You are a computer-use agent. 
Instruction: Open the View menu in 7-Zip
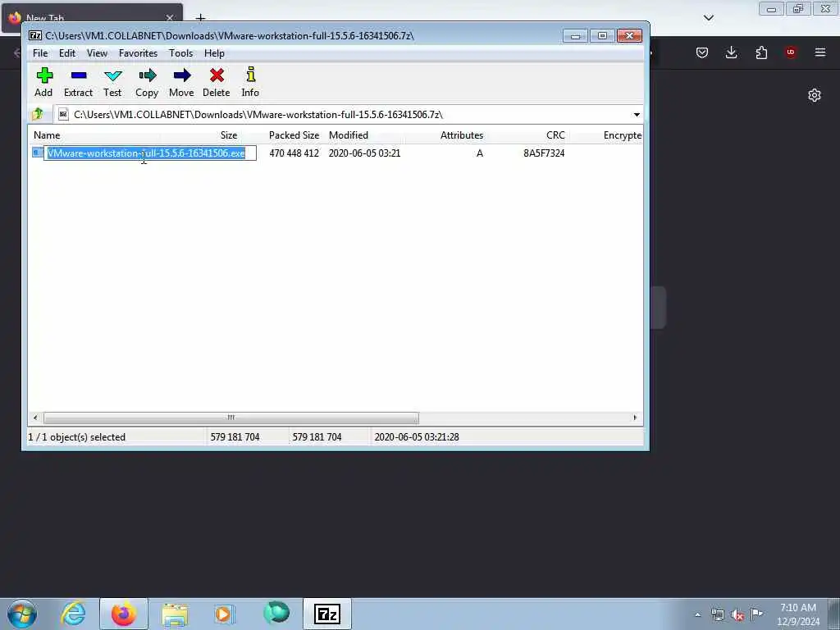click(97, 53)
